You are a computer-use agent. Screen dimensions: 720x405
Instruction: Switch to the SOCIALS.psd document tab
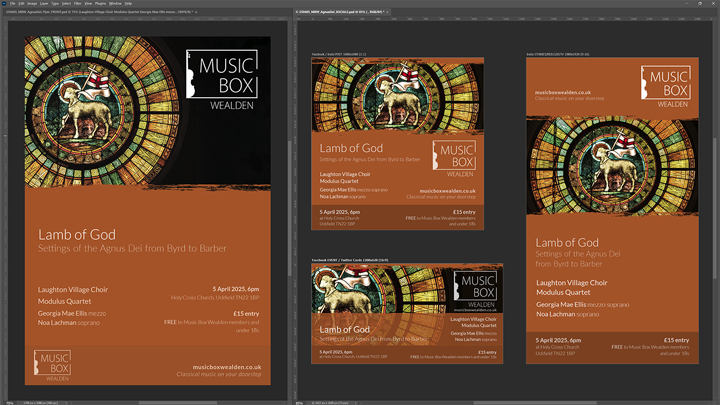tap(340, 12)
